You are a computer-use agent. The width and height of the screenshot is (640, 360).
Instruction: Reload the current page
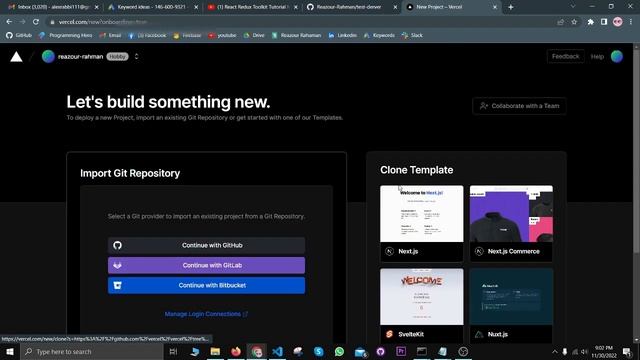[x=36, y=22]
